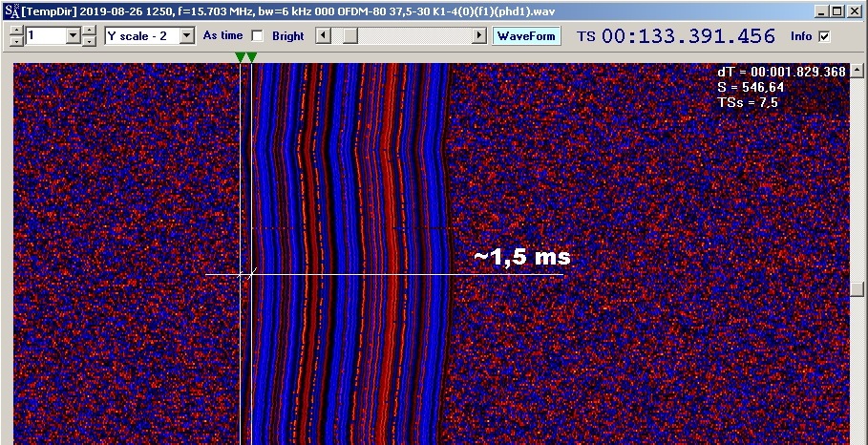The image size is (868, 445).
Task: Click the Info label
Action: [x=801, y=36]
